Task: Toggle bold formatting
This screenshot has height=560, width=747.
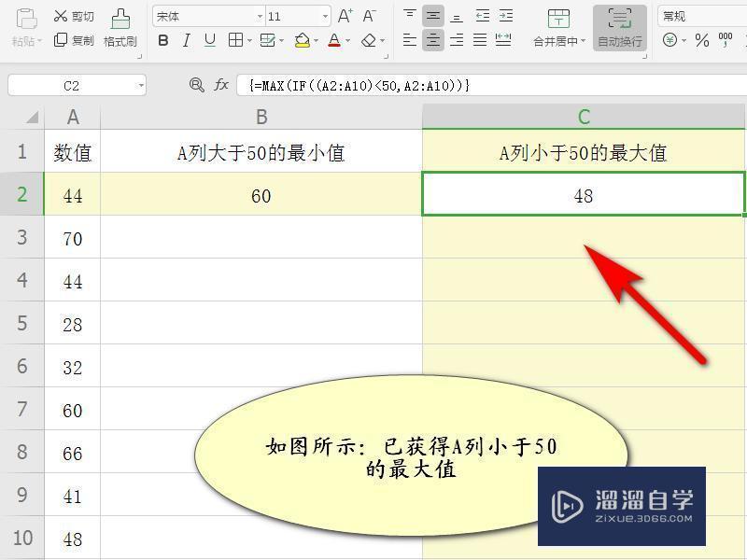Action: pyautogui.click(x=163, y=40)
